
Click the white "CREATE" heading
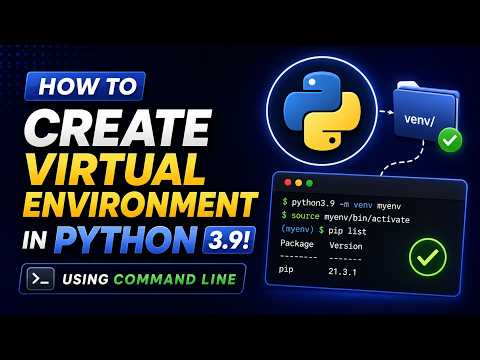[x=118, y=127]
